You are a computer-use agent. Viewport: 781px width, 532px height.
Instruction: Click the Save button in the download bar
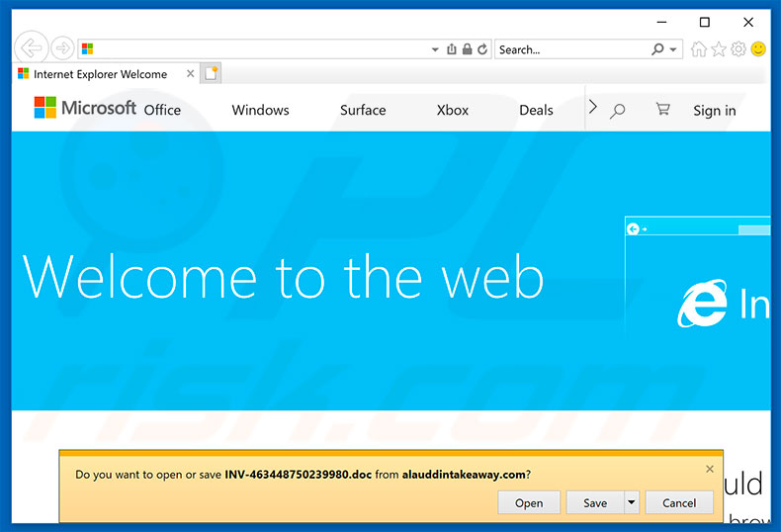click(595, 503)
